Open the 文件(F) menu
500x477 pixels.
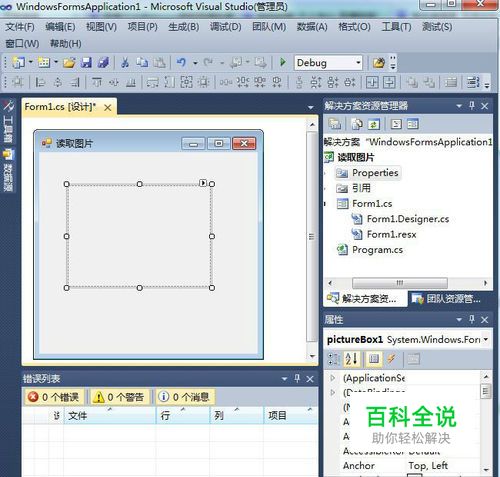coord(20,27)
